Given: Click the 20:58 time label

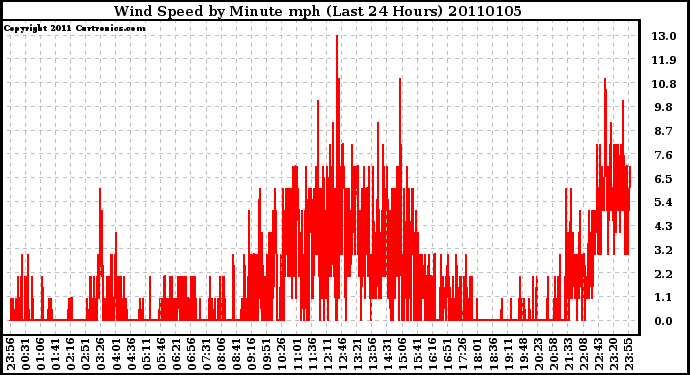Looking at the screenshot, I should [554, 355].
